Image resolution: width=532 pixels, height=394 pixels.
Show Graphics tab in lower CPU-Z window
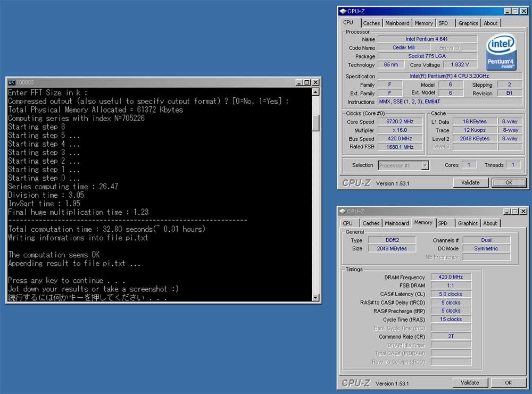point(468,223)
